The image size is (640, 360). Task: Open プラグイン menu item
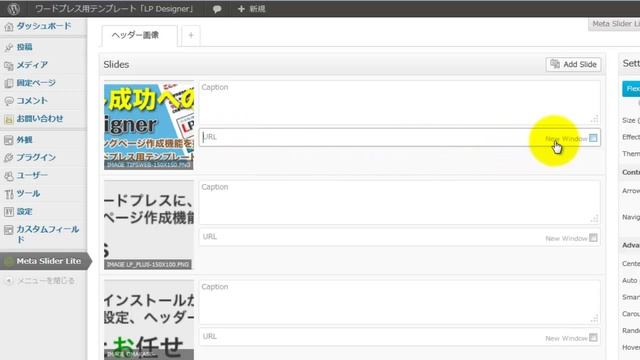pos(36,157)
